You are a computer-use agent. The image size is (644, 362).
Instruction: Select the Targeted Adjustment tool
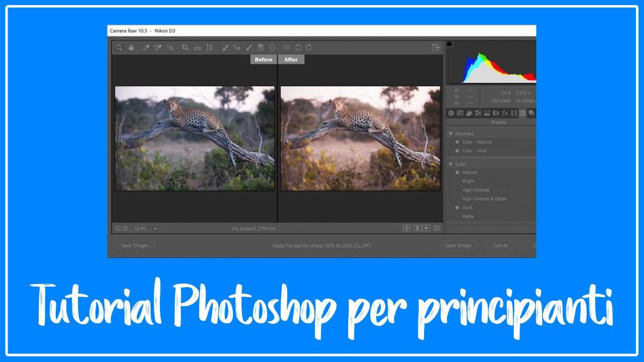point(171,47)
